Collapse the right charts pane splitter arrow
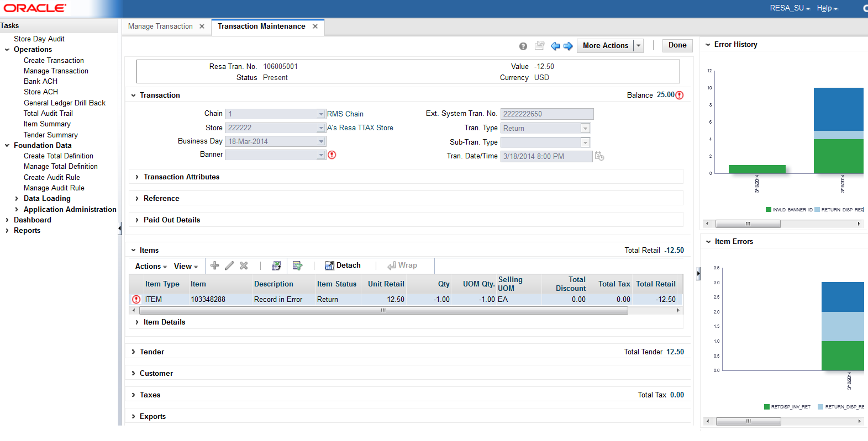The height and width of the screenshot is (441, 868). tap(698, 273)
